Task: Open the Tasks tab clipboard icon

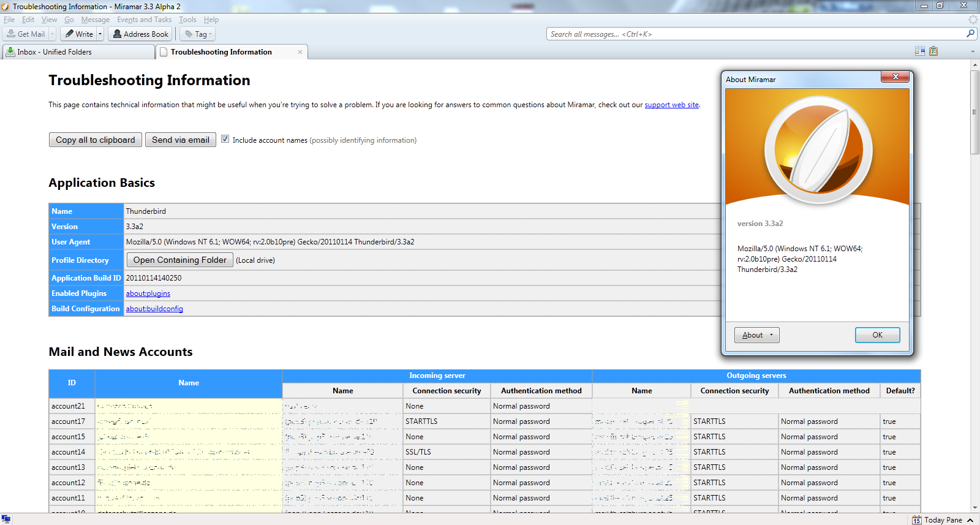Action: pos(933,51)
